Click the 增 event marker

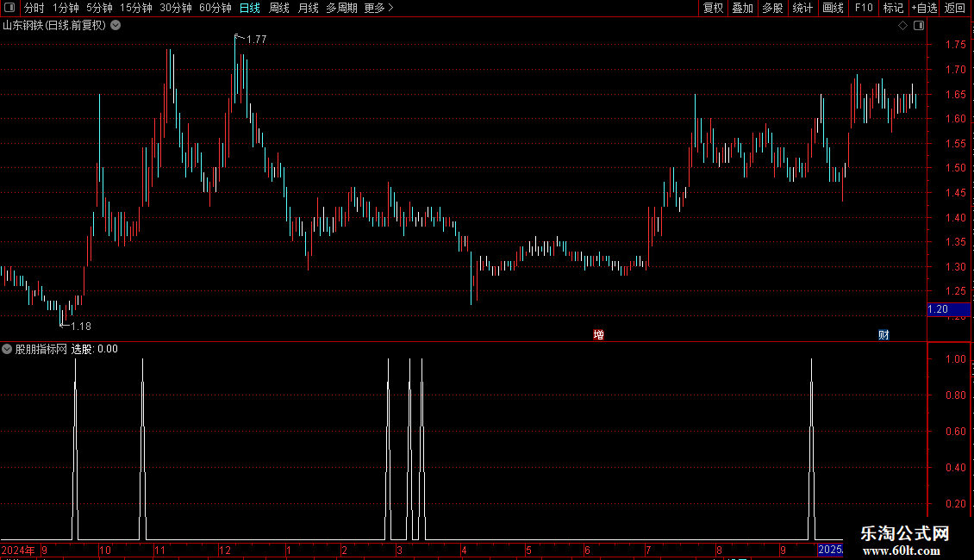(599, 334)
